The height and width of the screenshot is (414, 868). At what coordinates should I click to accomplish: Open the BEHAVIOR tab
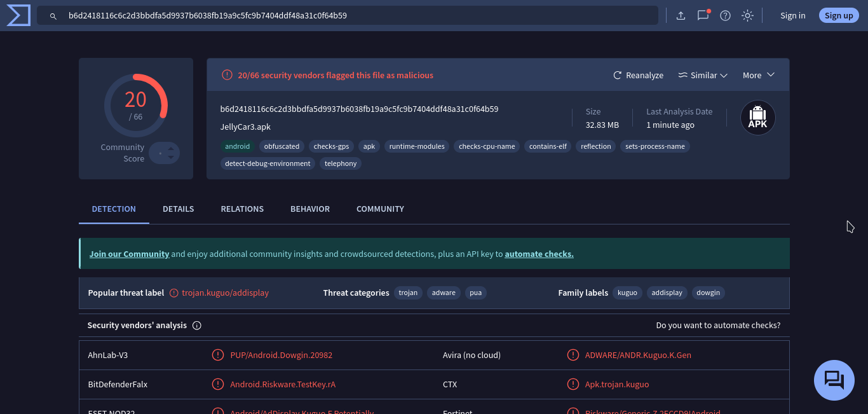pyautogui.click(x=310, y=209)
